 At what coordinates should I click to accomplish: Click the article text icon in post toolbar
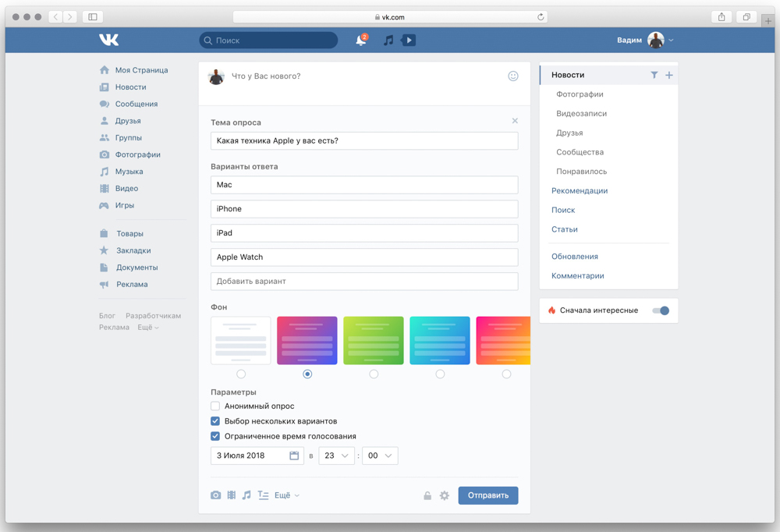pos(263,495)
